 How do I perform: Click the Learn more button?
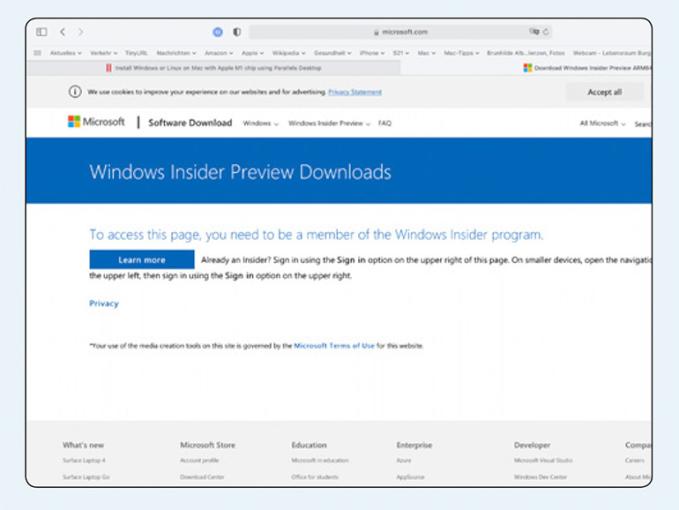click(x=142, y=260)
